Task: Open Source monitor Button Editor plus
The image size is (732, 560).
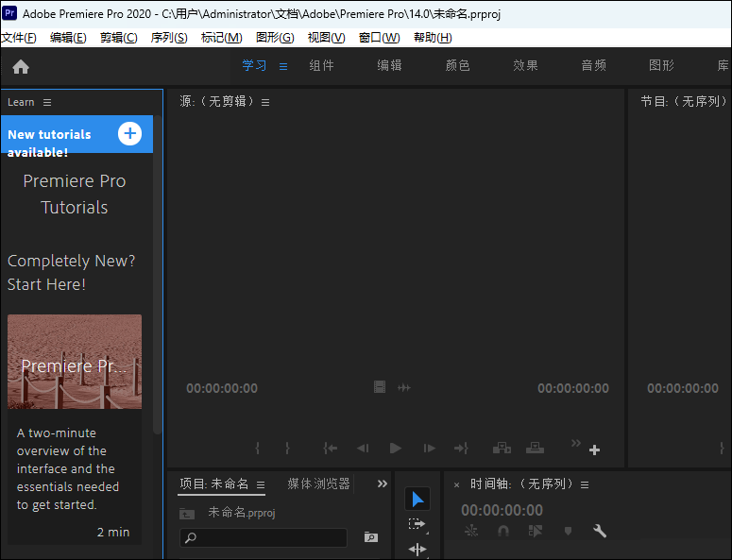Action: tap(594, 450)
